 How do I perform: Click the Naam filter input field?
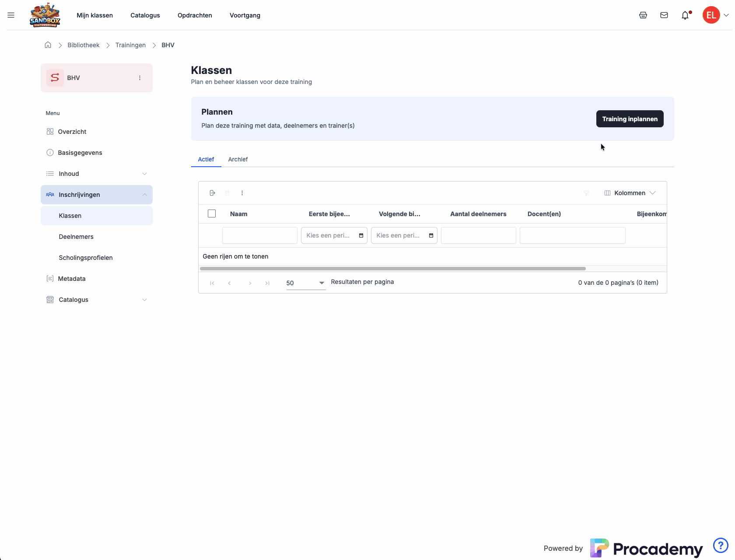[259, 235]
